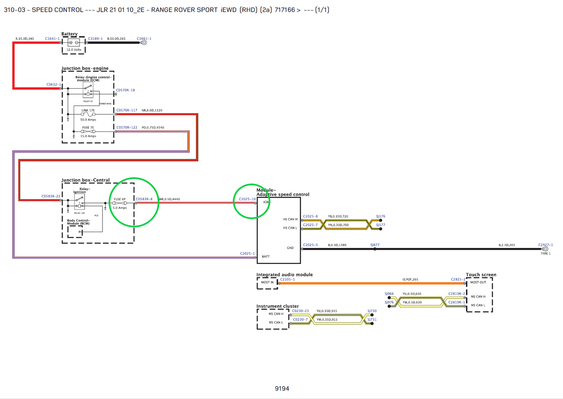Open connector link C2025-5 at GND pin

pos(310,245)
